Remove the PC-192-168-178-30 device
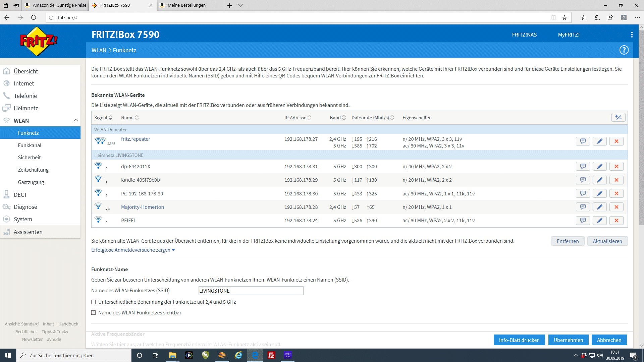 [616, 193]
